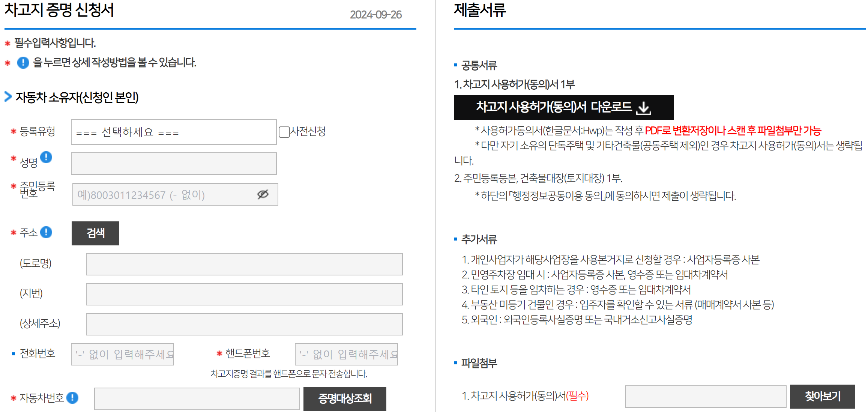Click the download arrow icon on the black button
Image resolution: width=868 pixels, height=412 pixels.
point(644,108)
